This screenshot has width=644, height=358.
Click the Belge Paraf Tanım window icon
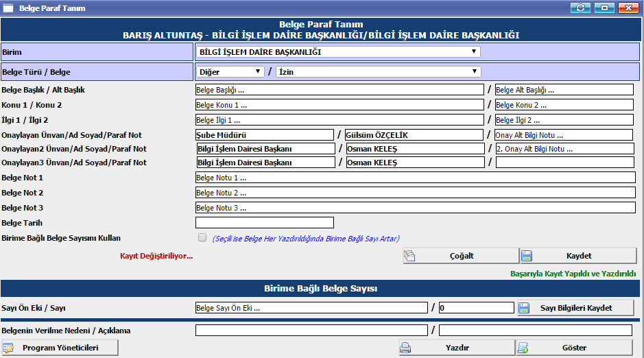point(9,8)
